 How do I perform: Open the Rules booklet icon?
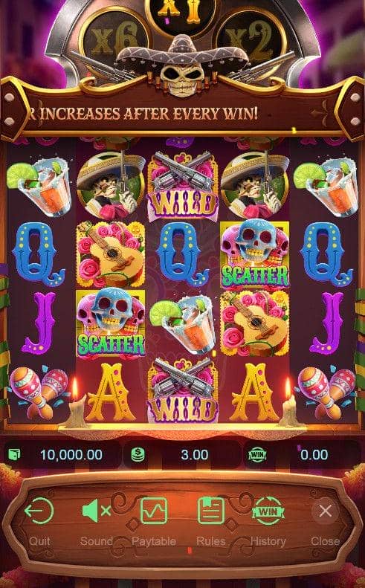pos(211,511)
